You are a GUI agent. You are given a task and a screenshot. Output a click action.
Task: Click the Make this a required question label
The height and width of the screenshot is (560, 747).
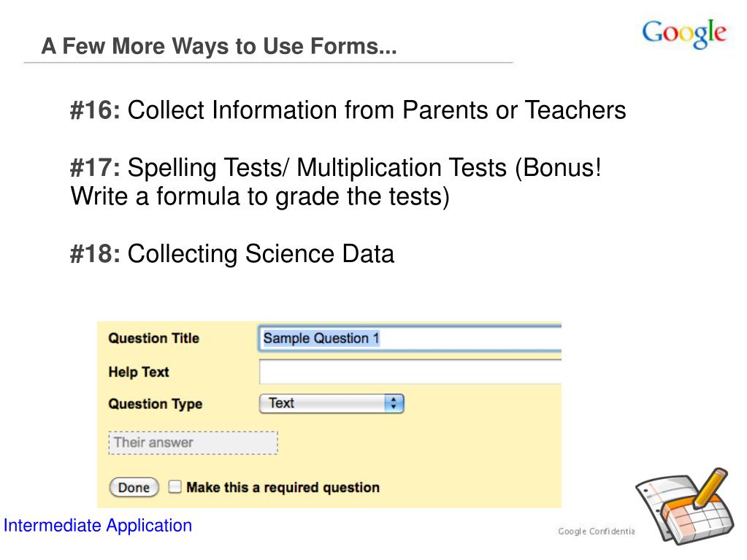point(283,487)
